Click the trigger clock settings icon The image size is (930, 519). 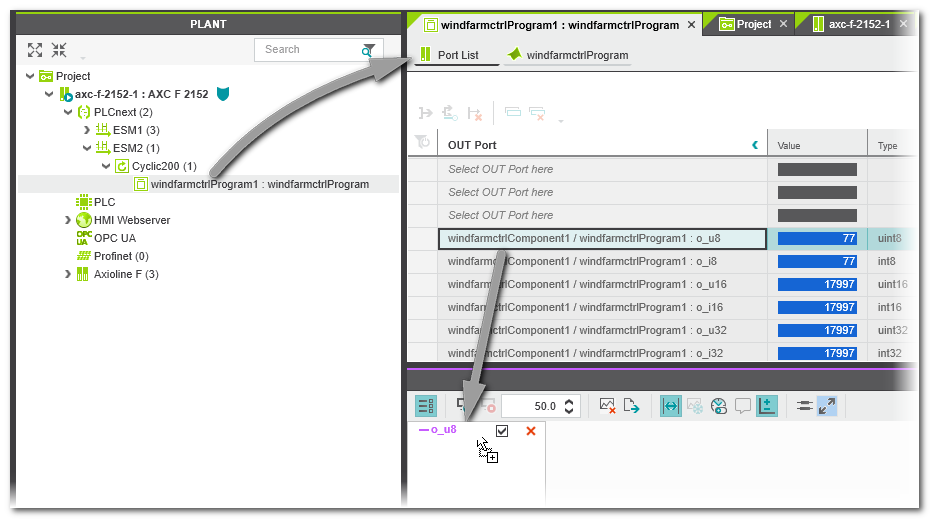pos(719,406)
